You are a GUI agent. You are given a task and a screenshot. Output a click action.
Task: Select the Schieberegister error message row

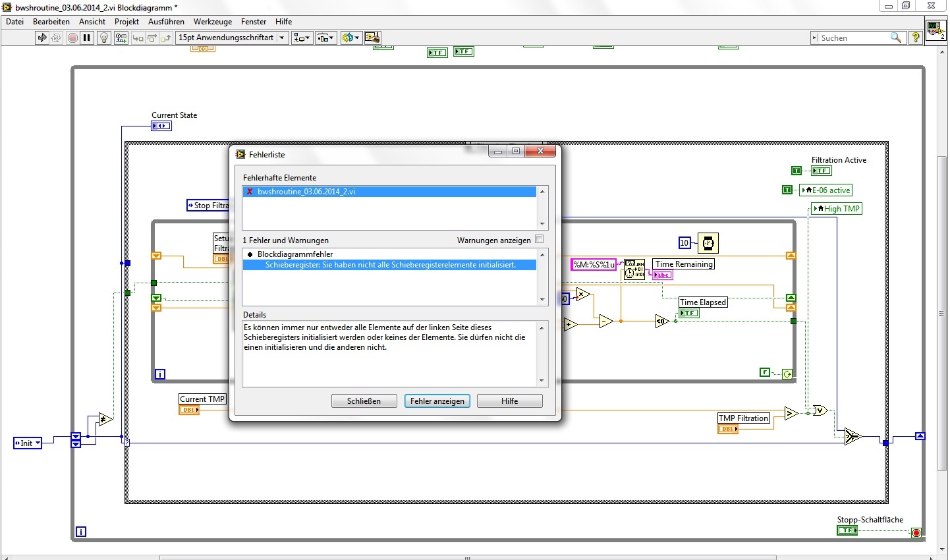[x=390, y=265]
